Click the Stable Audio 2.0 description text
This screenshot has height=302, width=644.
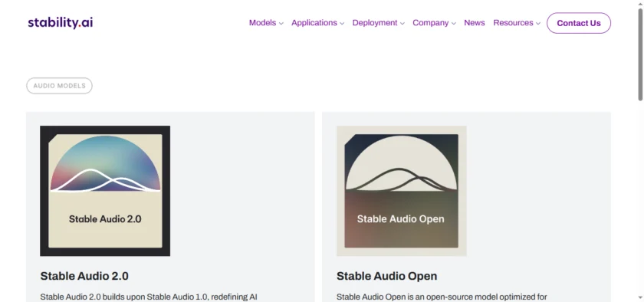tap(149, 297)
